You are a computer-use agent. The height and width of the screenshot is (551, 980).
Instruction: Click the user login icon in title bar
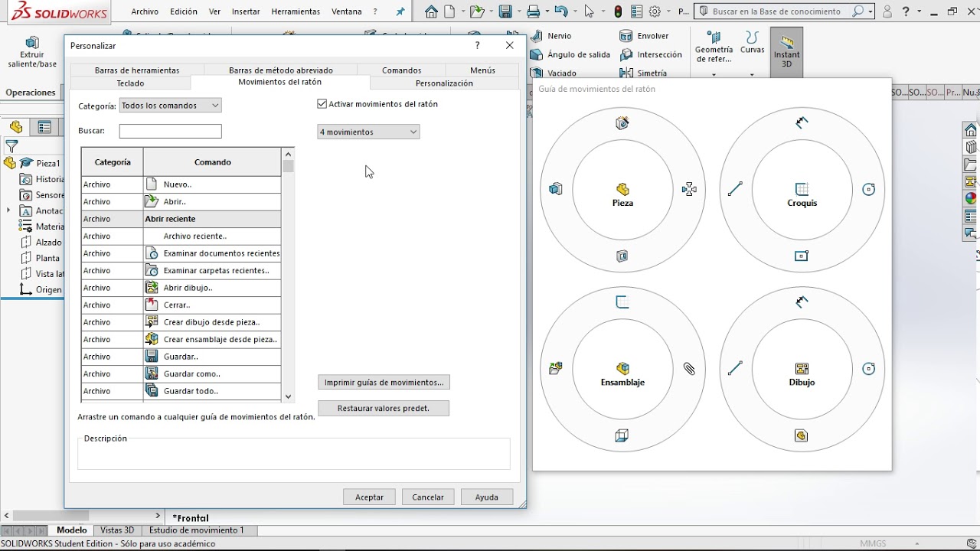pyautogui.click(x=887, y=11)
